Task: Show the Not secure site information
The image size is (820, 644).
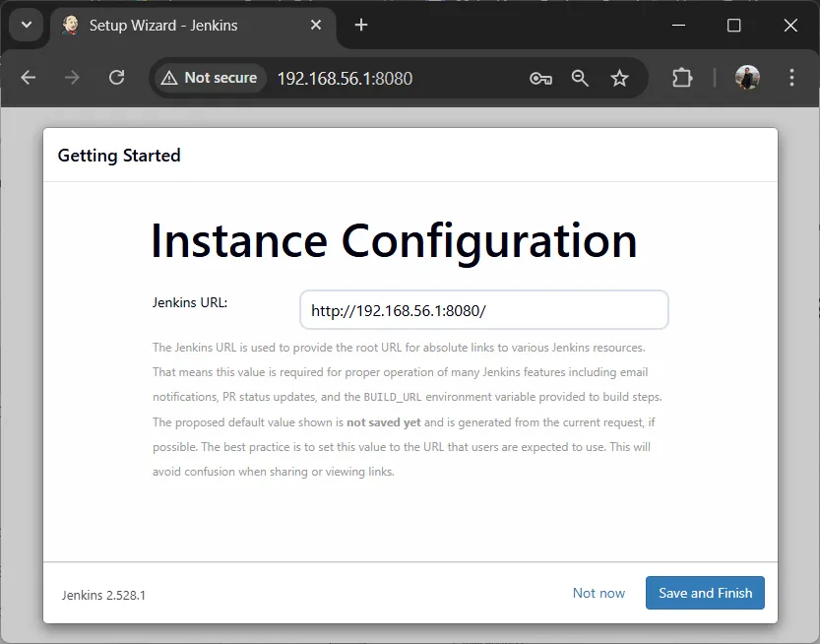Action: click(210, 78)
